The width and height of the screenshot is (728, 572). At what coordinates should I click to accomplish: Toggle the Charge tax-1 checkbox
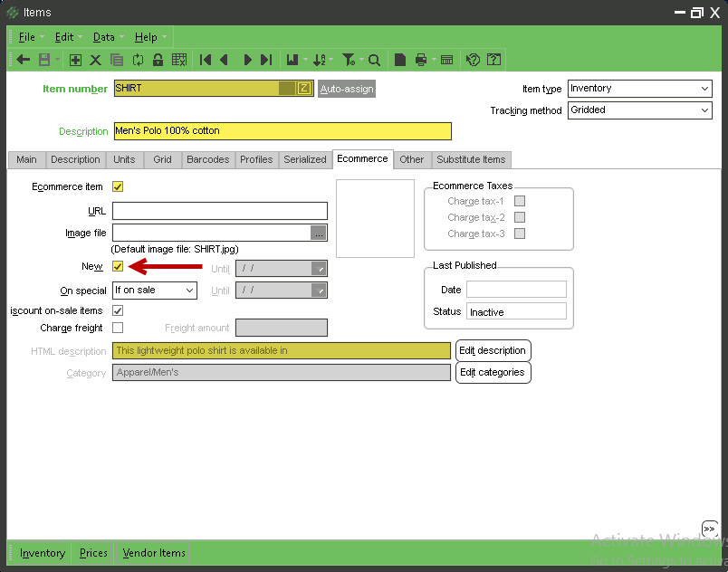click(520, 201)
